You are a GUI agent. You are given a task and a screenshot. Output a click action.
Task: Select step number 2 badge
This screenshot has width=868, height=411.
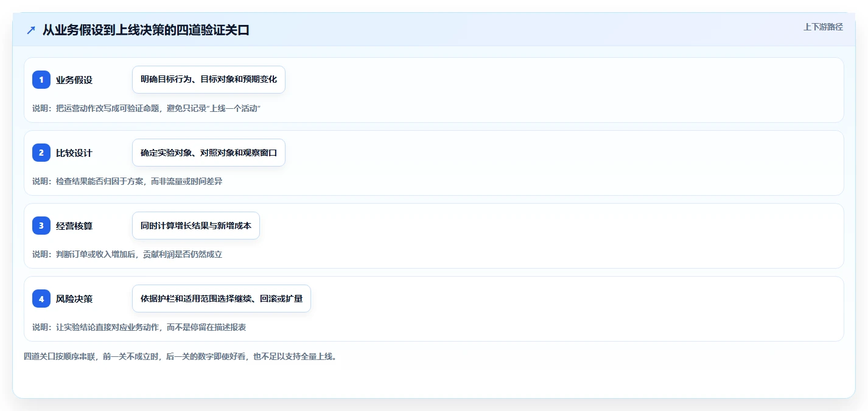click(41, 153)
